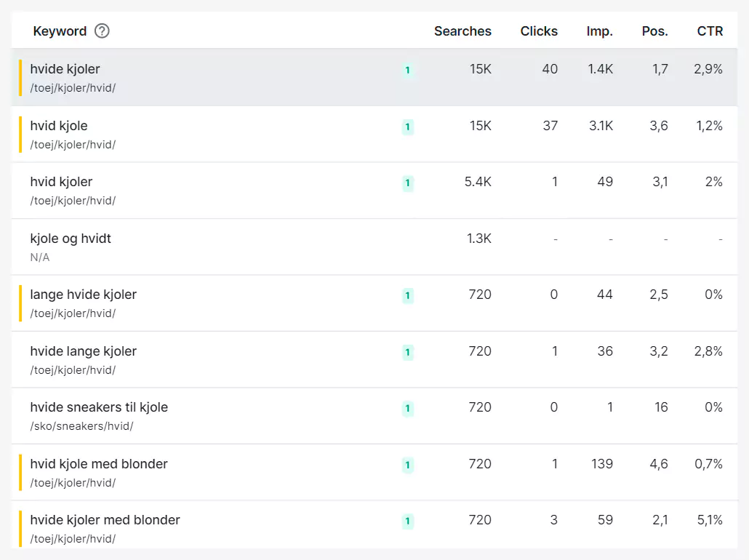This screenshot has width=749, height=560.
Task: Sort by the Pos. column header
Action: tap(654, 31)
